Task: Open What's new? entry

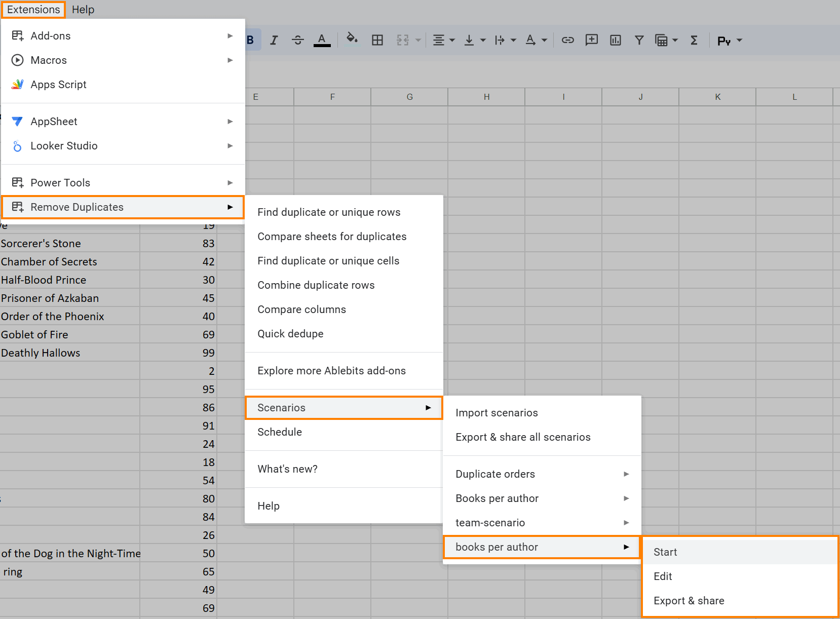Action: (344, 469)
